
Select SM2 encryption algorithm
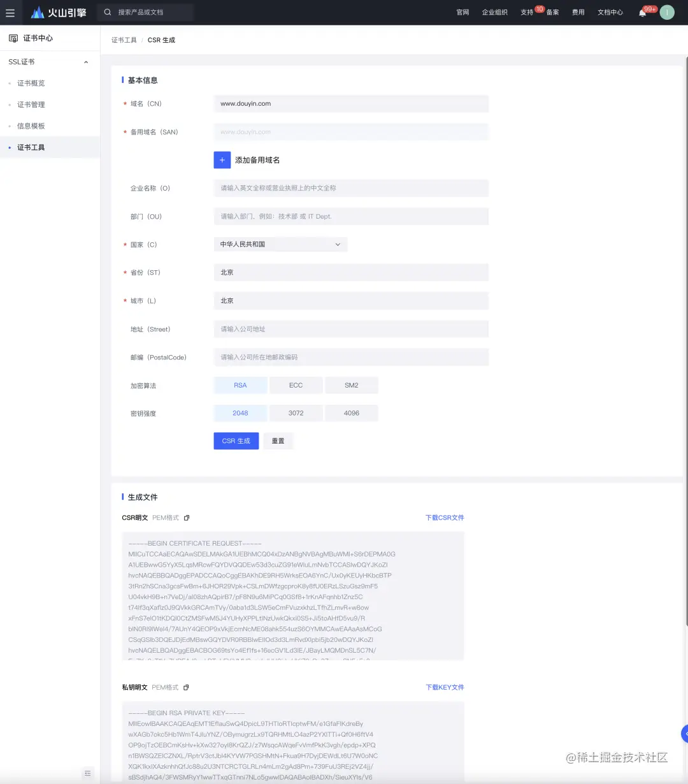click(x=352, y=385)
